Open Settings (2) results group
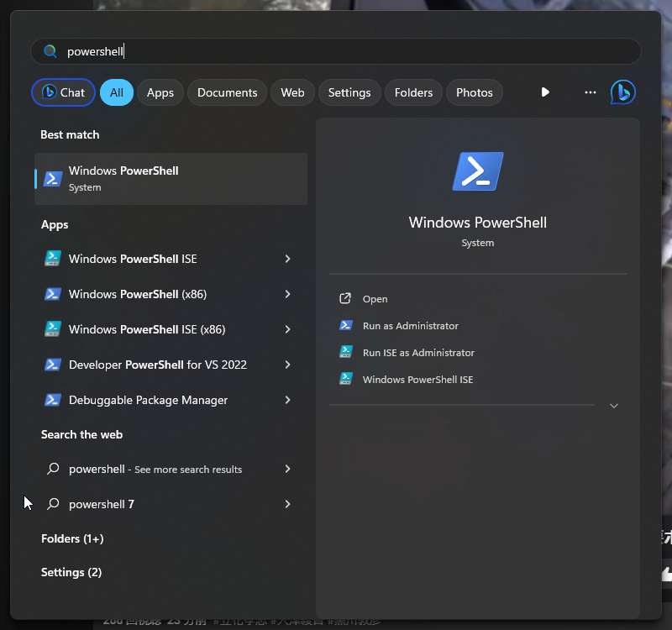The width and height of the screenshot is (672, 630). pos(71,572)
